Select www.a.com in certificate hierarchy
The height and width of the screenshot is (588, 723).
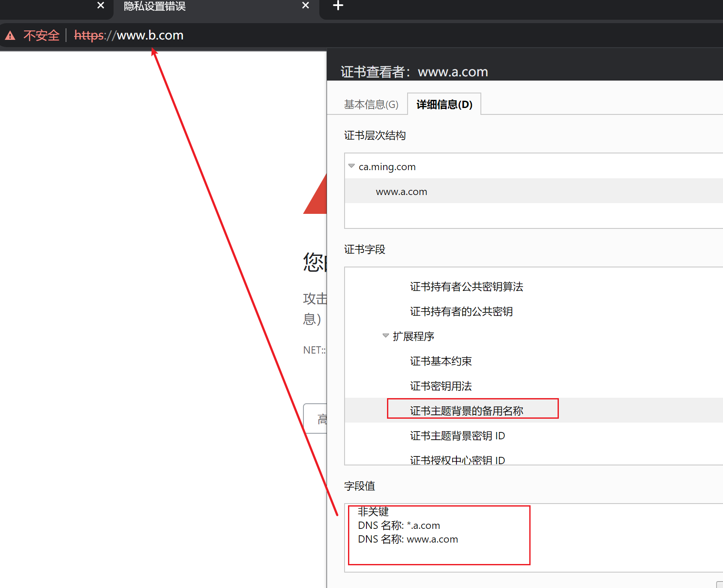[402, 192]
